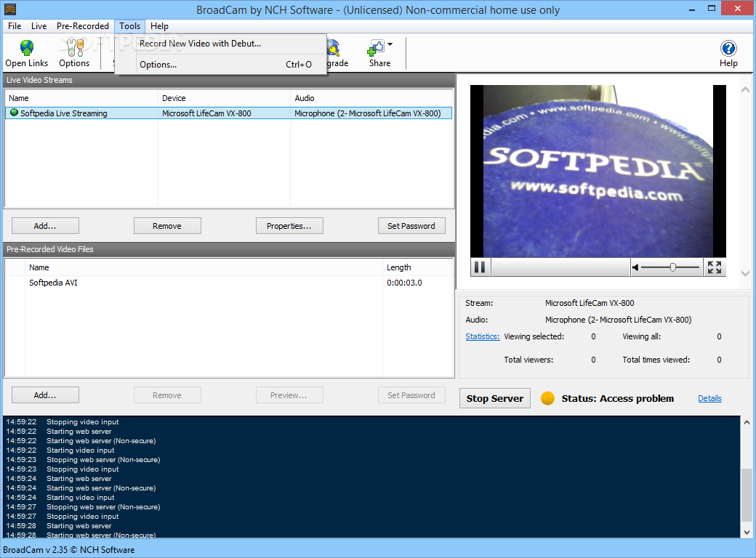
Task: Click the BroadCam app icon in title bar
Action: click(x=9, y=9)
